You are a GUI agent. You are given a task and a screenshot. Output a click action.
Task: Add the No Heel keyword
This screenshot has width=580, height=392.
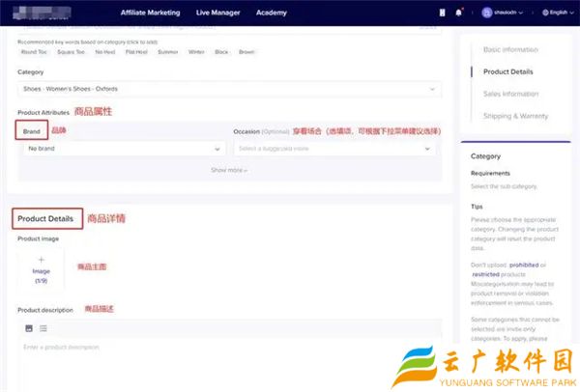tap(105, 52)
